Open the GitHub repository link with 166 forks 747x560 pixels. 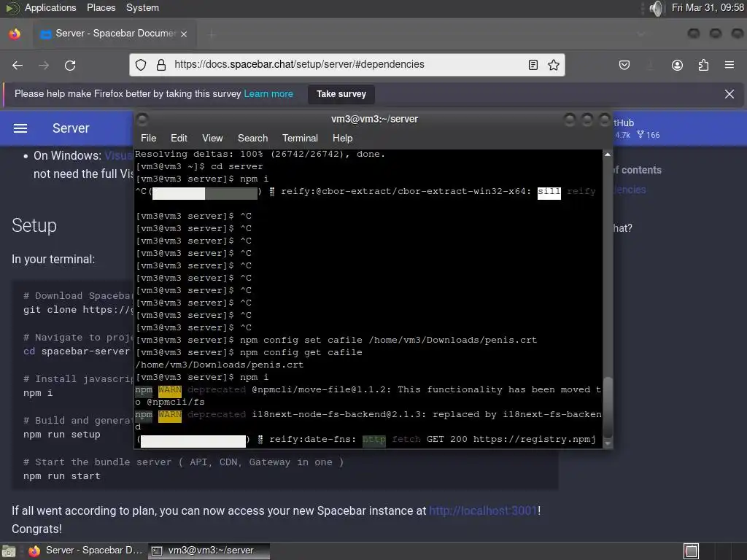[x=636, y=128]
